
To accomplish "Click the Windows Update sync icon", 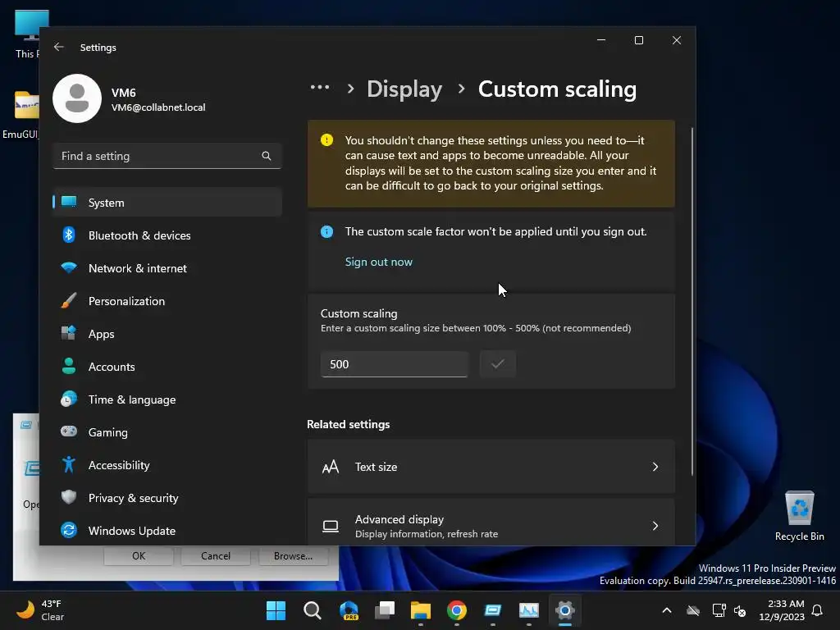I will click(69, 531).
